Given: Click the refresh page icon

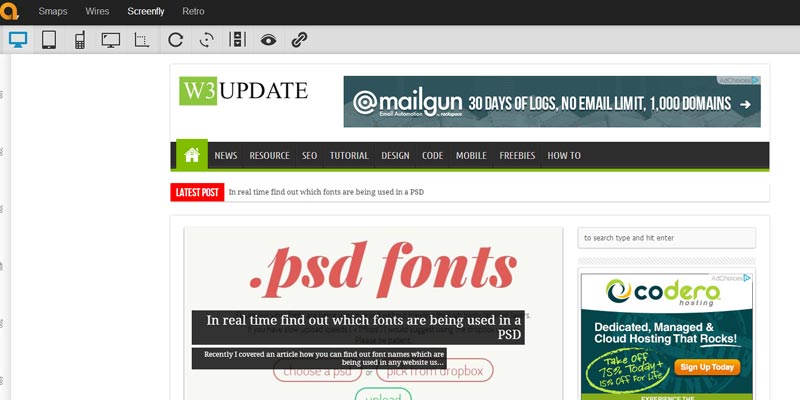Looking at the screenshot, I should click(176, 40).
